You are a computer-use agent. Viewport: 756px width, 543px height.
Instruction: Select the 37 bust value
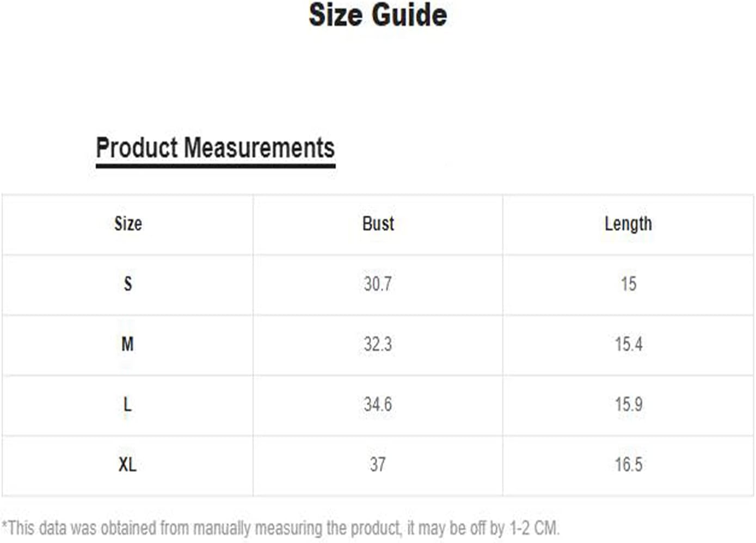(x=378, y=465)
